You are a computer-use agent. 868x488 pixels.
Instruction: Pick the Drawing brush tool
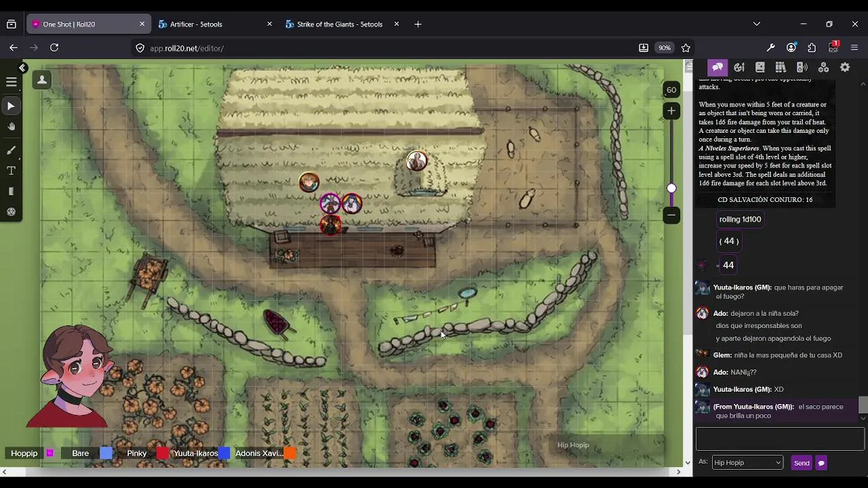[12, 150]
